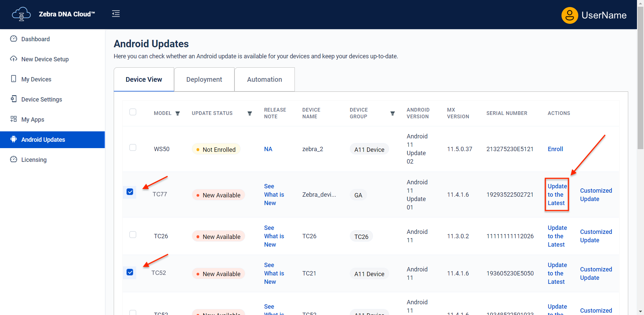
Task: Click the My Devices phone icon
Action: 13,79
